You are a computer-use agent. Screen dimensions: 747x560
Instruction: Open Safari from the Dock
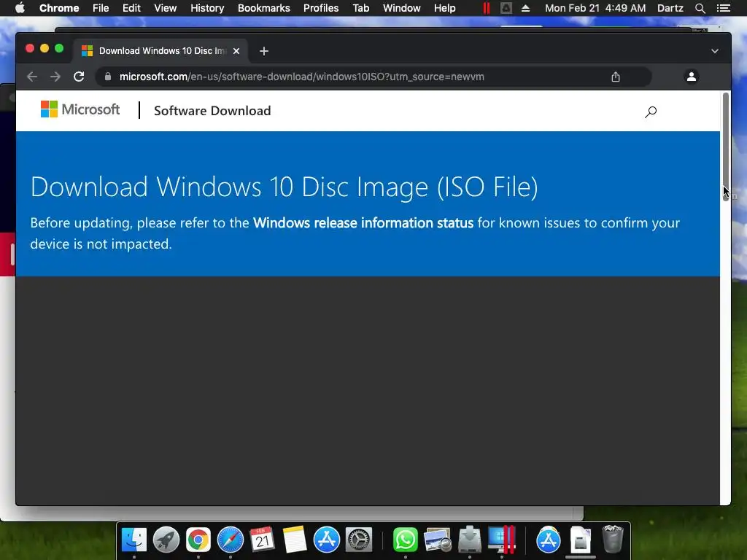(230, 540)
